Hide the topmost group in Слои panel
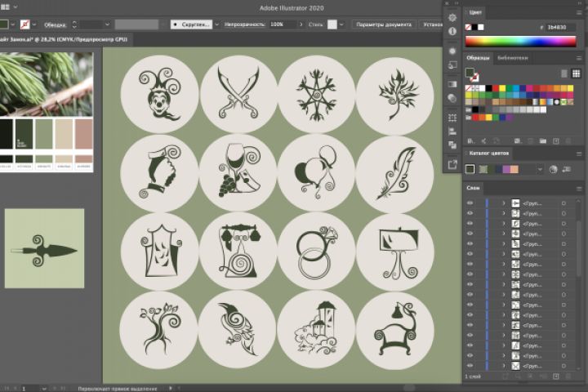 click(470, 203)
